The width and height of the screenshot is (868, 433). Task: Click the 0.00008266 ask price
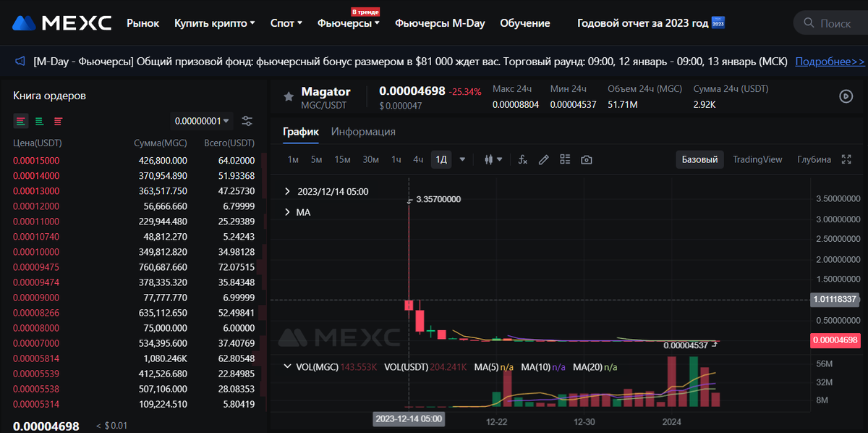coord(37,312)
